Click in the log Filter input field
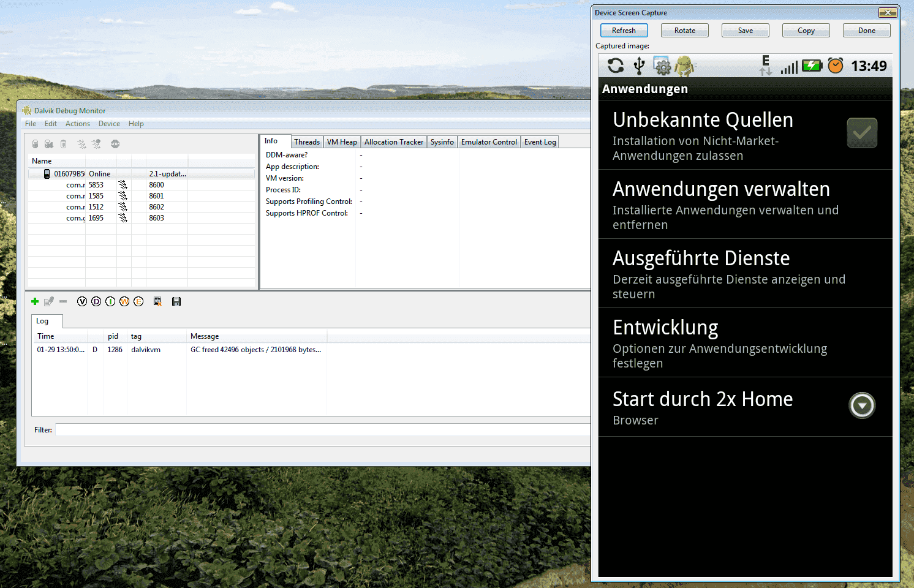The width and height of the screenshot is (914, 588). (323, 430)
